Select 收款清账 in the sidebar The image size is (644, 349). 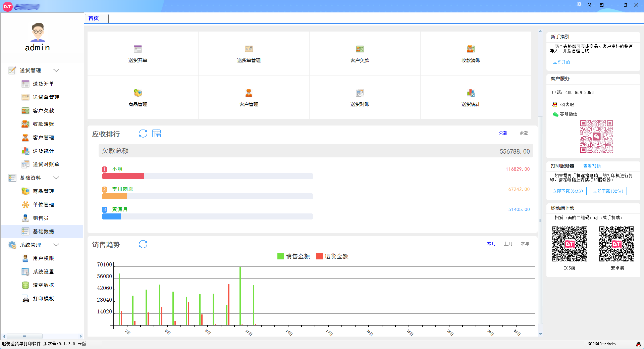click(x=43, y=124)
